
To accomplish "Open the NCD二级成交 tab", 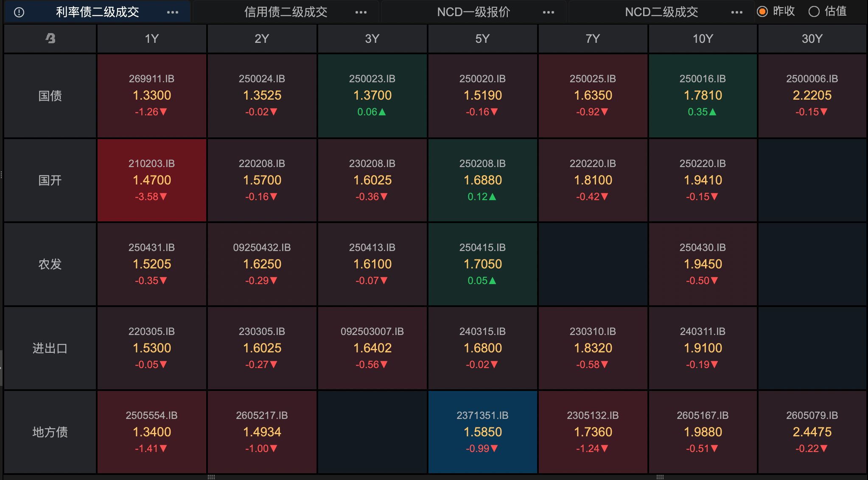I will pyautogui.click(x=661, y=12).
